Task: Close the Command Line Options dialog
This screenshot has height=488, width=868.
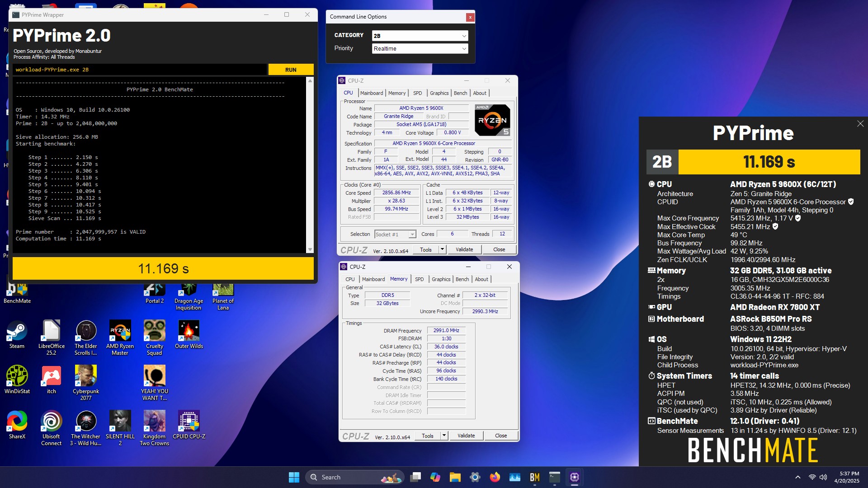Action: point(470,17)
